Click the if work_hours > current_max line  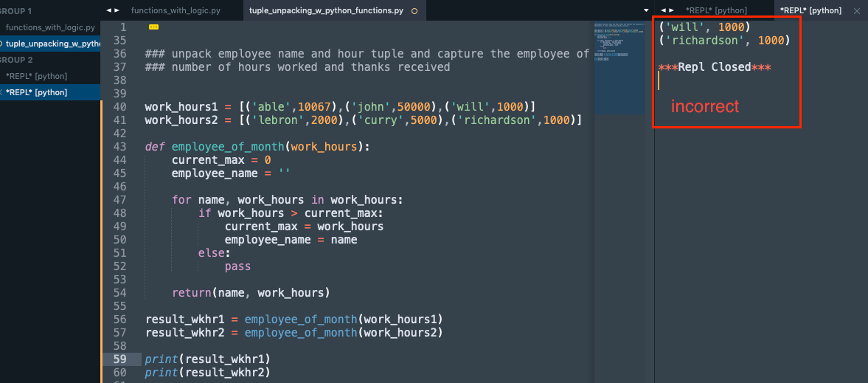coord(291,213)
